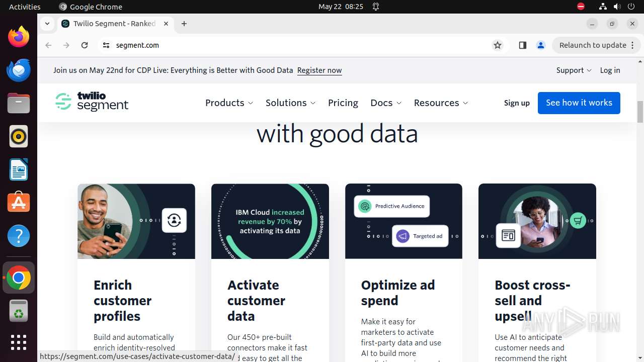644x362 pixels.
Task: Click the Enrich customer profiles card image
Action: click(136, 221)
